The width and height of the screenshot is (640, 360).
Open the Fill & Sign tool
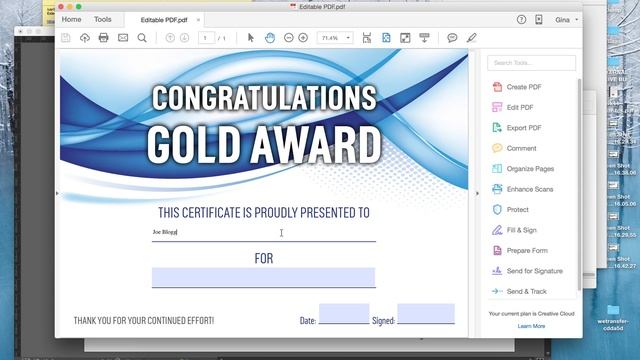[514, 230]
